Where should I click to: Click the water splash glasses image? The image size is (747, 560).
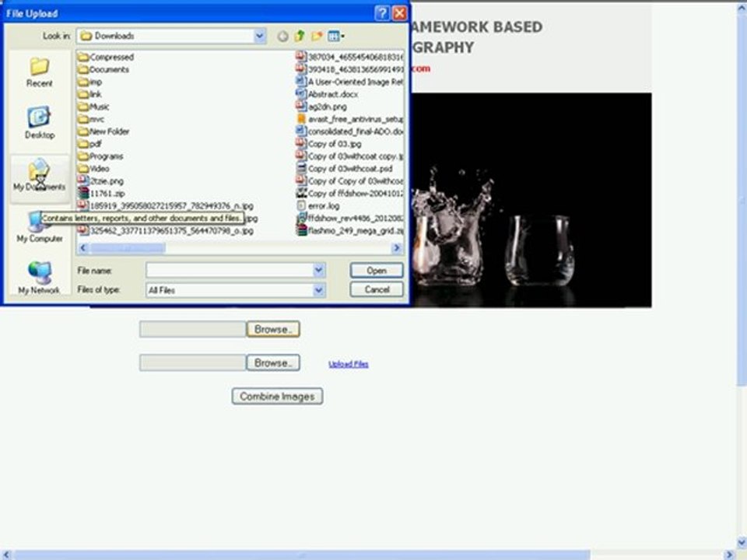[x=531, y=200]
